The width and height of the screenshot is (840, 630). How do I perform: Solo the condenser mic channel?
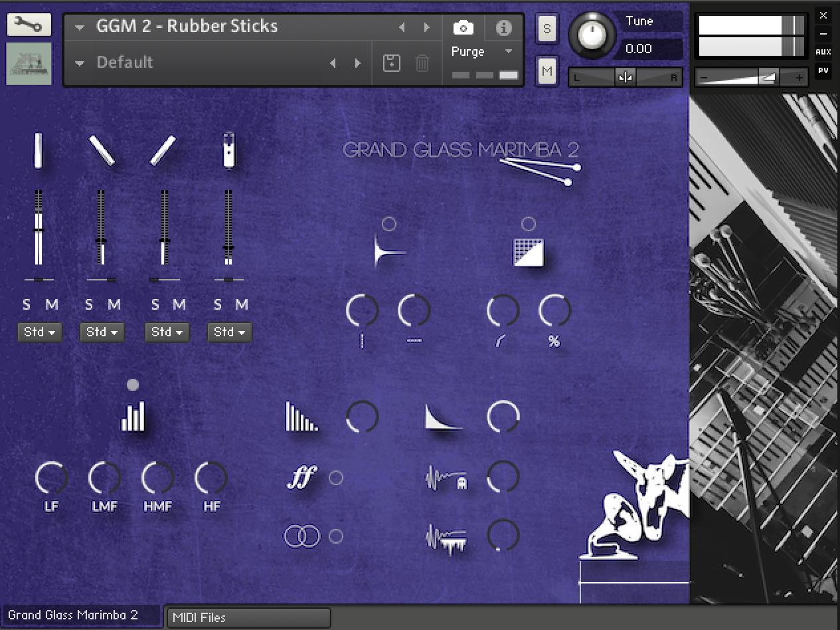tap(217, 305)
